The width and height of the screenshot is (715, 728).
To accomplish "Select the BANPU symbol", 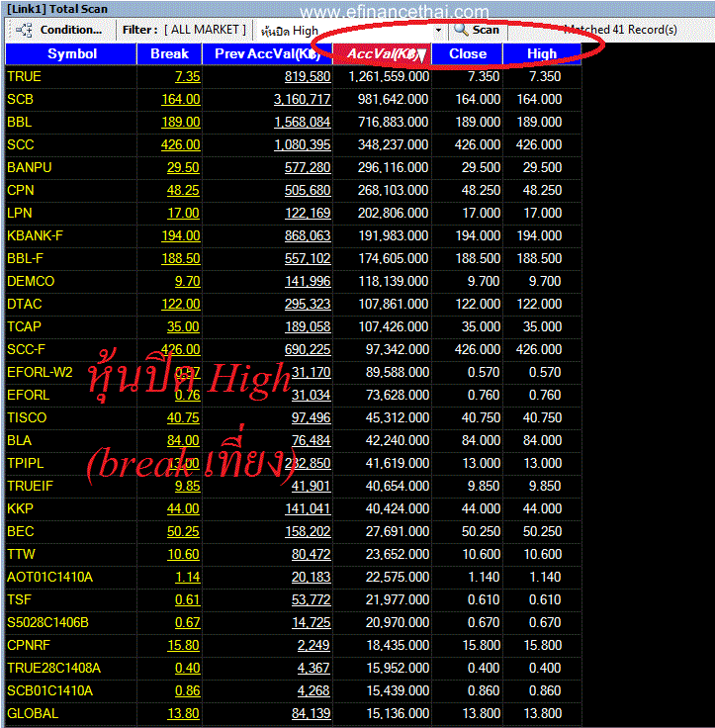I will pos(30,167).
